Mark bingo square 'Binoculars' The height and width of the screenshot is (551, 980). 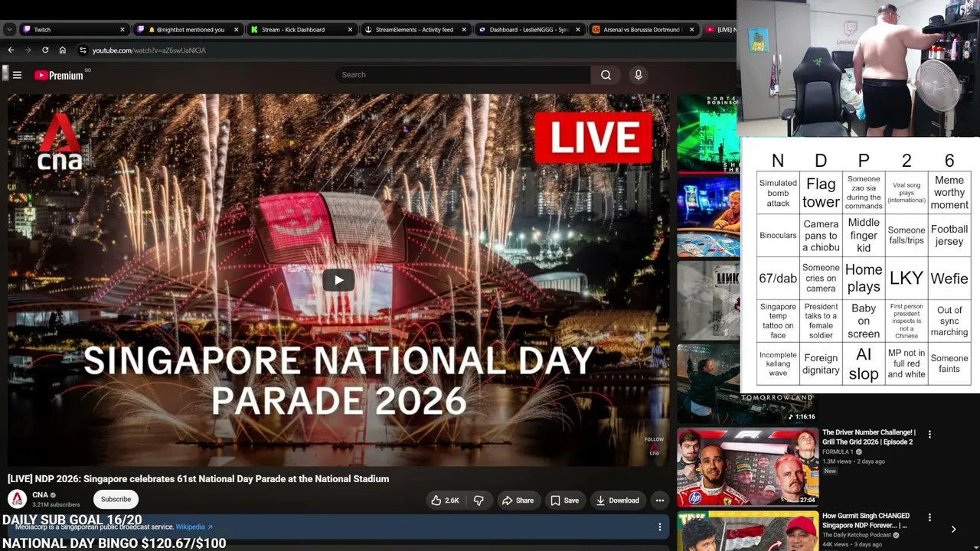(778, 236)
